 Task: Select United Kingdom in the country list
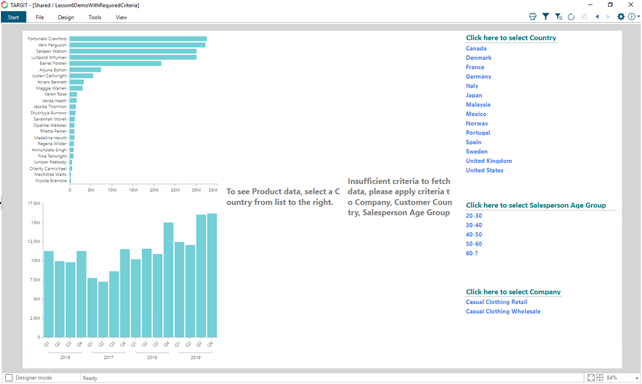pos(488,161)
